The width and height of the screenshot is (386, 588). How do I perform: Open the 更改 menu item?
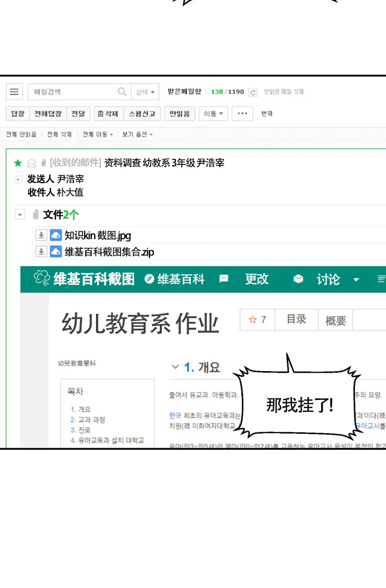tap(257, 279)
